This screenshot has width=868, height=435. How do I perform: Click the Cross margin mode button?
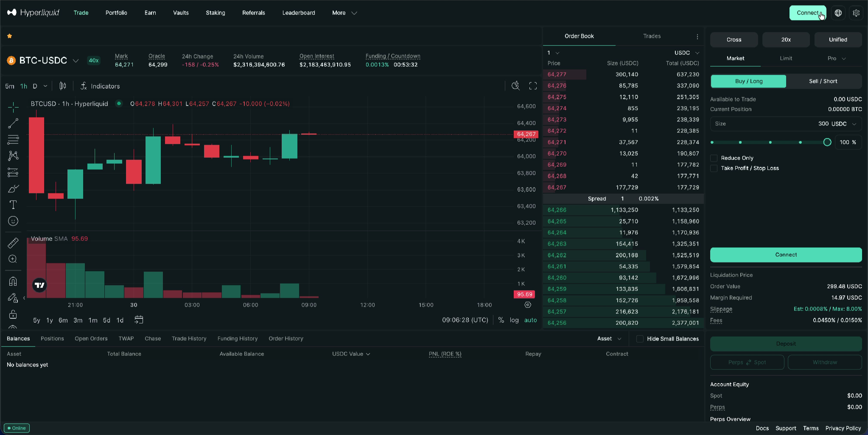[x=734, y=40]
